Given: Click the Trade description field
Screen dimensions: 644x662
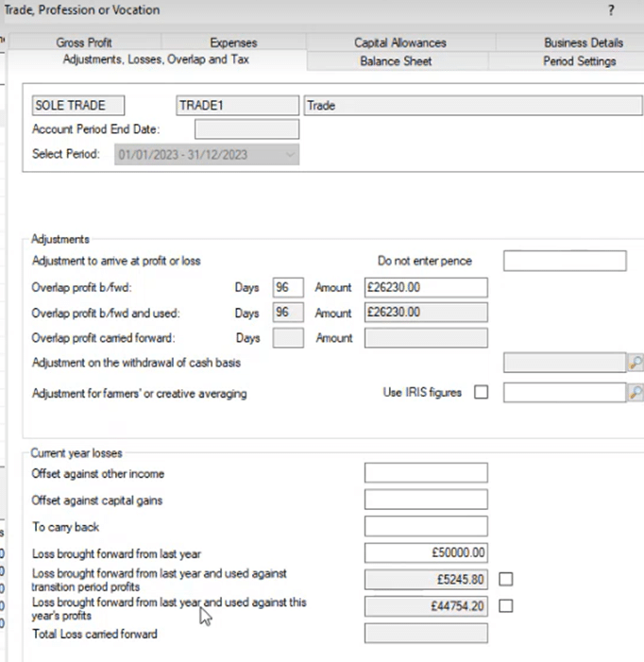Looking at the screenshot, I should pos(473,105).
